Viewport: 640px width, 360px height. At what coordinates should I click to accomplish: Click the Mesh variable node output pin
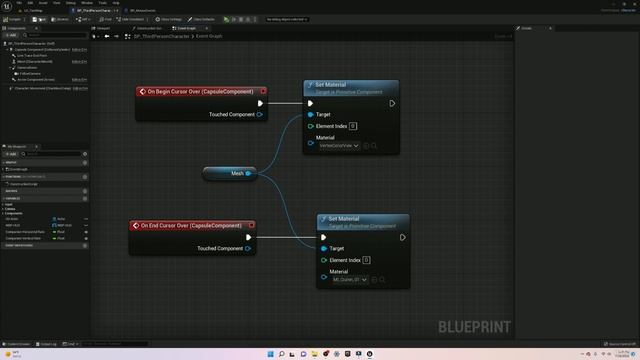click(x=248, y=173)
